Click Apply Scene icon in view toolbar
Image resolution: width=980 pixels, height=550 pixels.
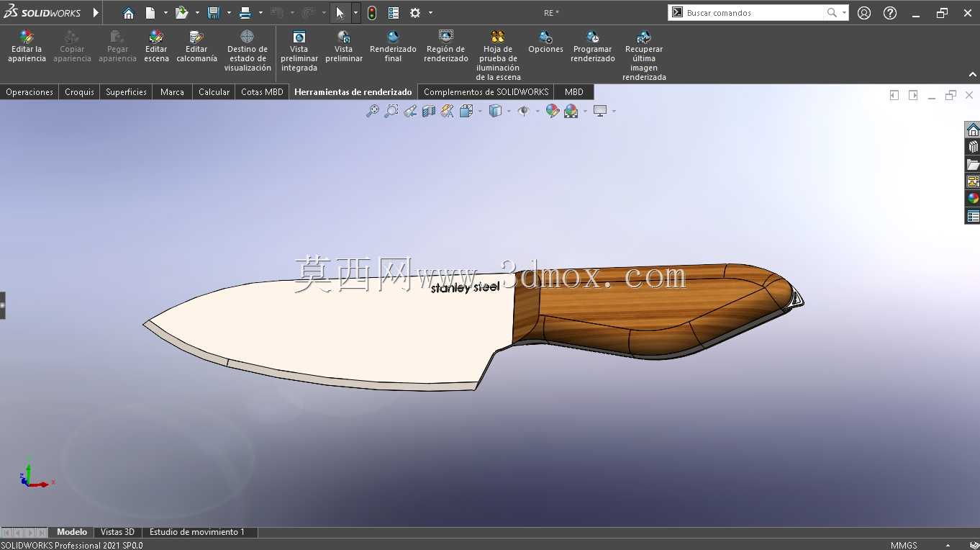(571, 111)
